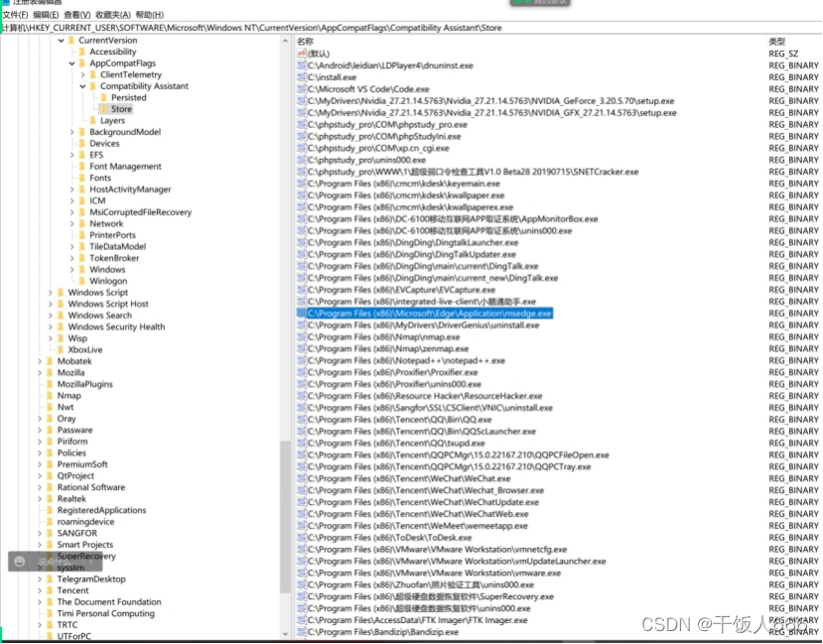Select the dnuninst.exe registry value
The height and width of the screenshot is (644, 823).
390,65
